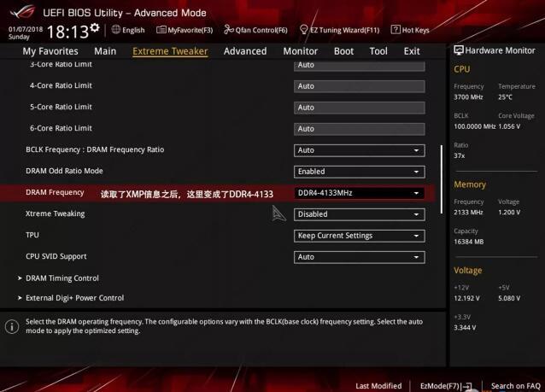The width and height of the screenshot is (545, 392).
Task: Open Qfan Control(F6)
Action: [x=255, y=30]
